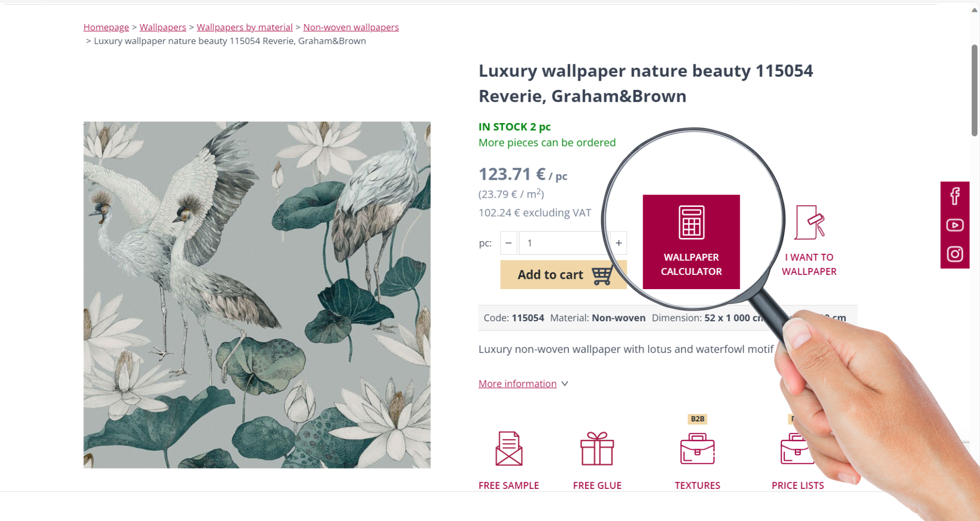
Task: Open the Wallpaper Calculator tile
Action: click(691, 242)
